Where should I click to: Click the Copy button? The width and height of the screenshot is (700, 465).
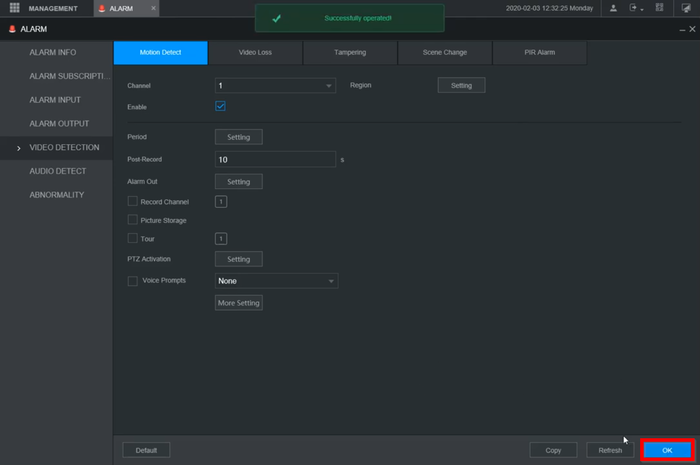point(553,450)
